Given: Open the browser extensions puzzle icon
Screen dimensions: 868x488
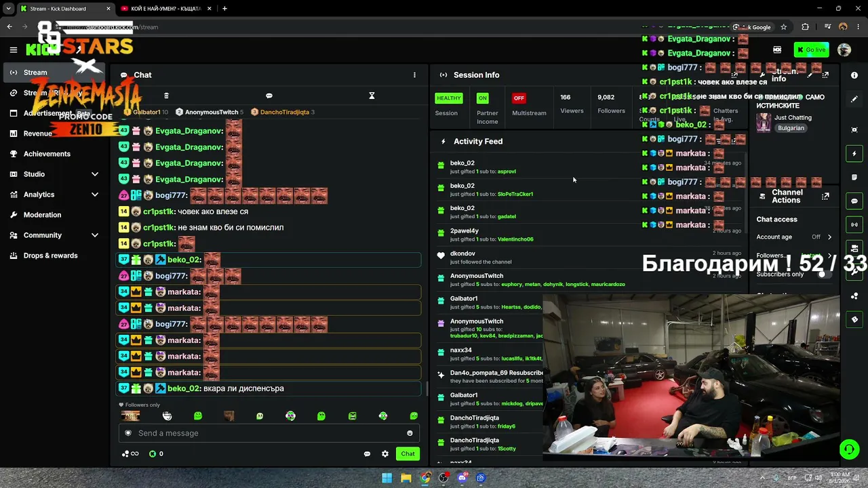Looking at the screenshot, I should coord(805,27).
